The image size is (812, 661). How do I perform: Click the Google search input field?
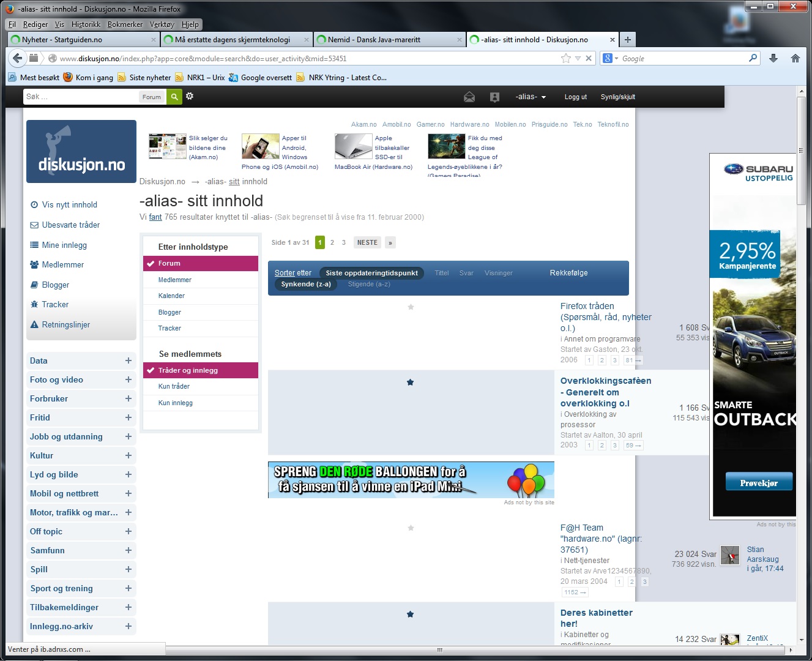point(684,58)
